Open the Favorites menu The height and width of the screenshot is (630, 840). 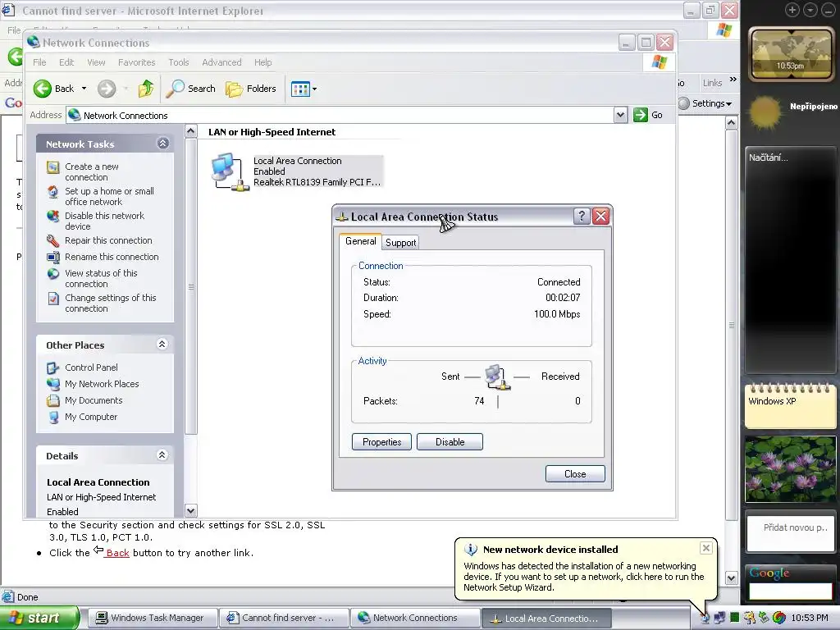click(x=137, y=62)
